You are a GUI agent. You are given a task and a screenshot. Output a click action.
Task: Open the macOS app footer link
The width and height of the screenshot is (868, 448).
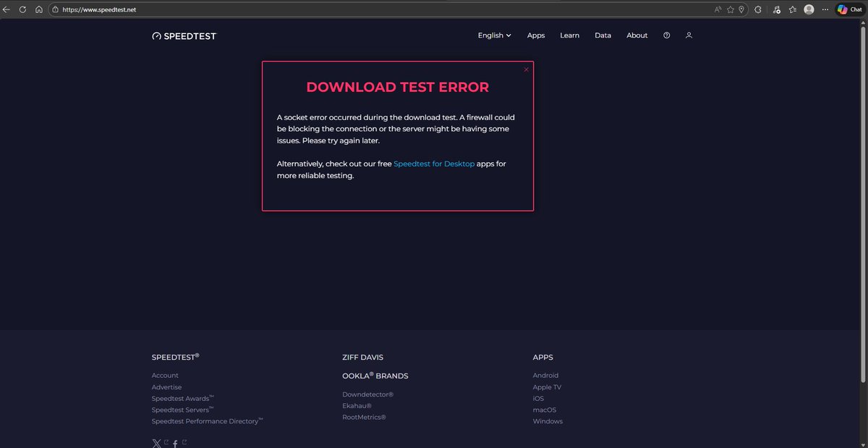[x=545, y=410]
